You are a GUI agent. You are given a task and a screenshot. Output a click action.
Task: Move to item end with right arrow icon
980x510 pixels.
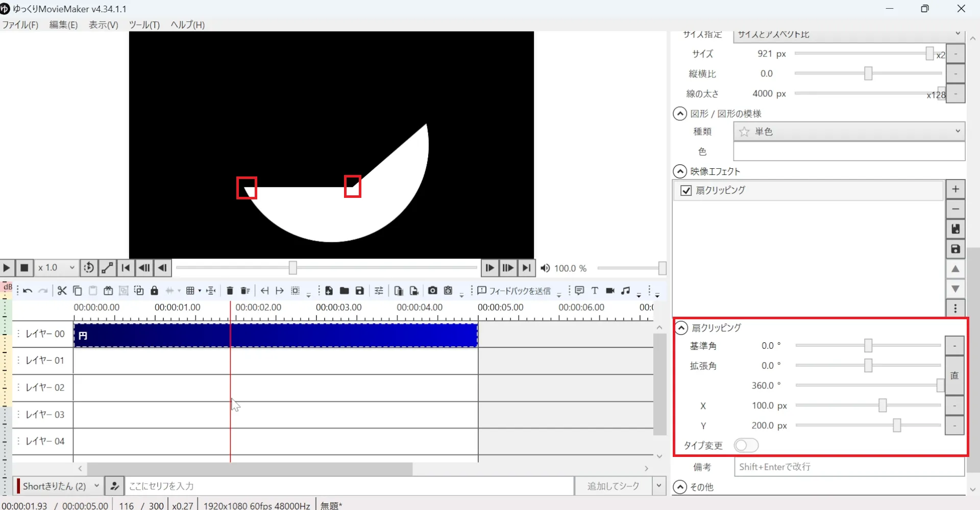tap(280, 291)
